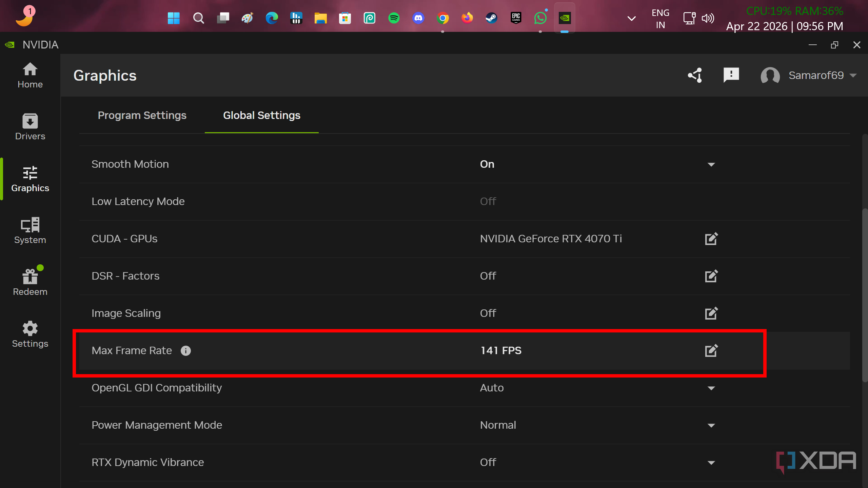Click the OpenGL GDI Compatibility label
The image size is (868, 488).
(x=157, y=388)
